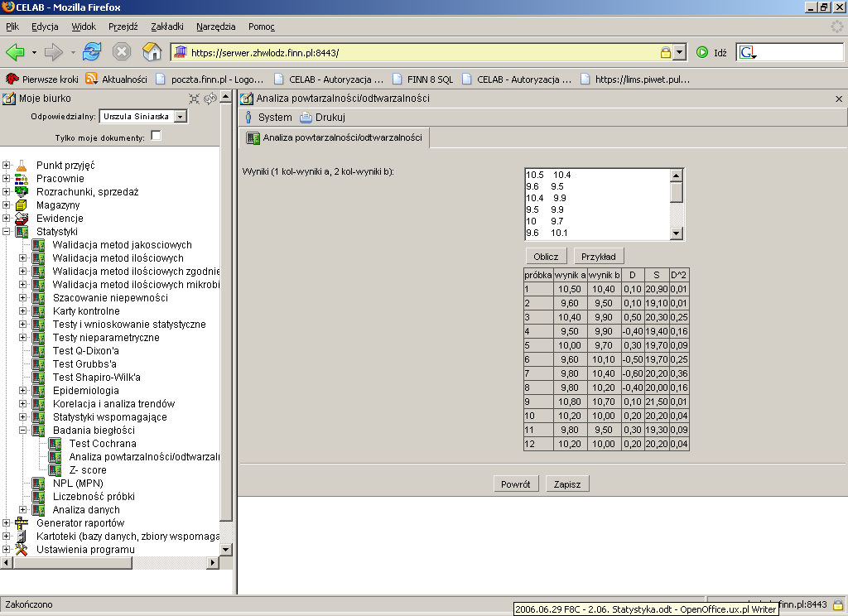Image resolution: width=848 pixels, height=616 pixels.
Task: Click the results textarea scrollbar down arrow
Action: point(676,233)
